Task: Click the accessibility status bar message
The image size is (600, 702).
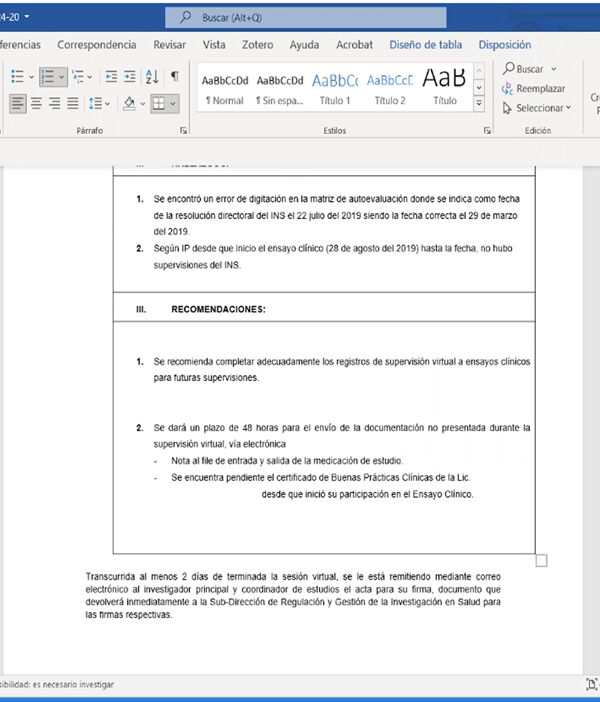Action: click(57, 685)
